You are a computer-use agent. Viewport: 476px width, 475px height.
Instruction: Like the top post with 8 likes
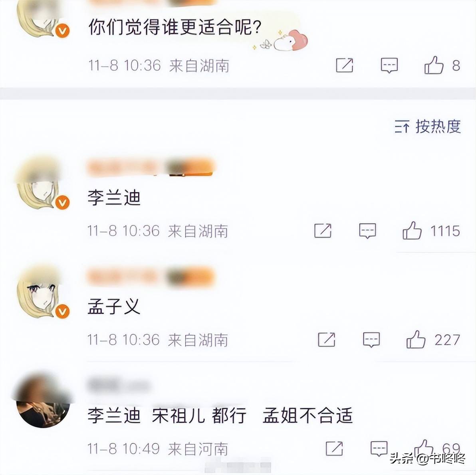tap(434, 65)
